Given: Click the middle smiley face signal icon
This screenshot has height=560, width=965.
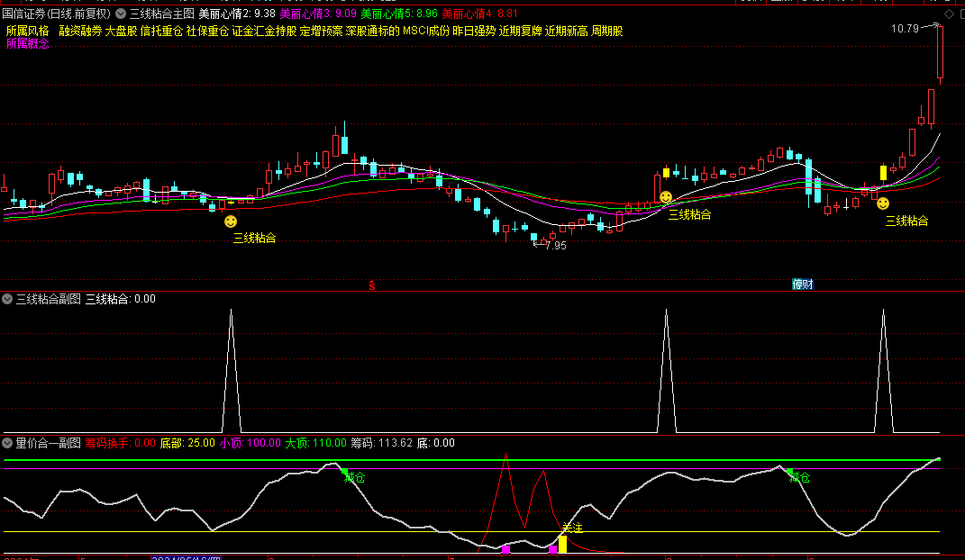Looking at the screenshot, I should click(666, 197).
